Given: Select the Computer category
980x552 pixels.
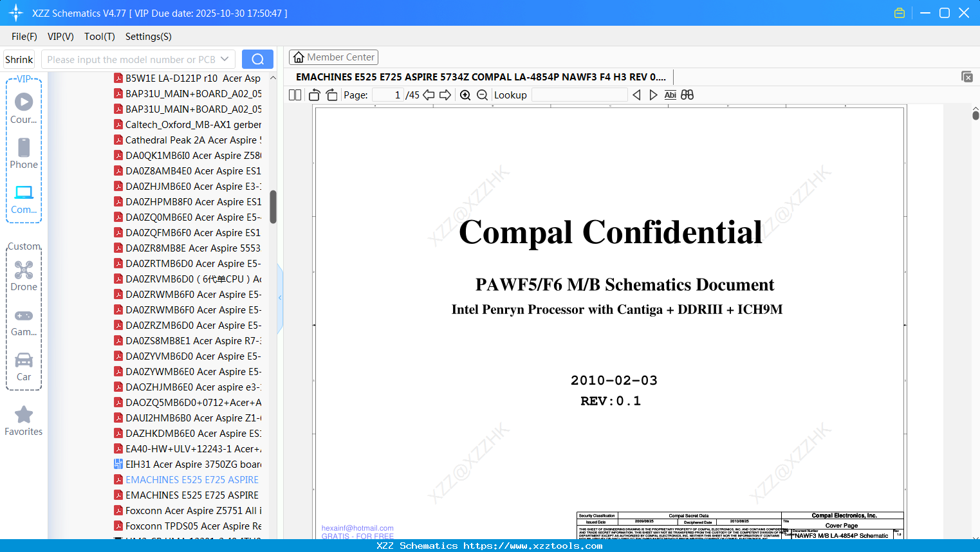Looking at the screenshot, I should click(x=24, y=199).
